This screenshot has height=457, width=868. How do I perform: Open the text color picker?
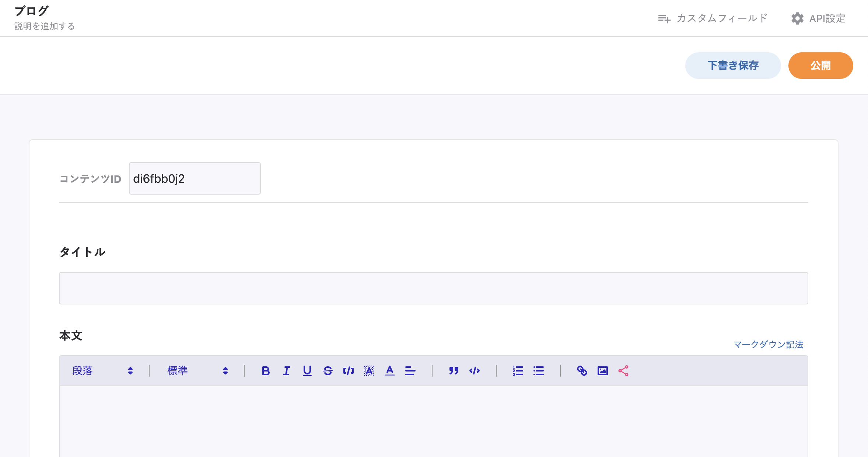pyautogui.click(x=389, y=371)
